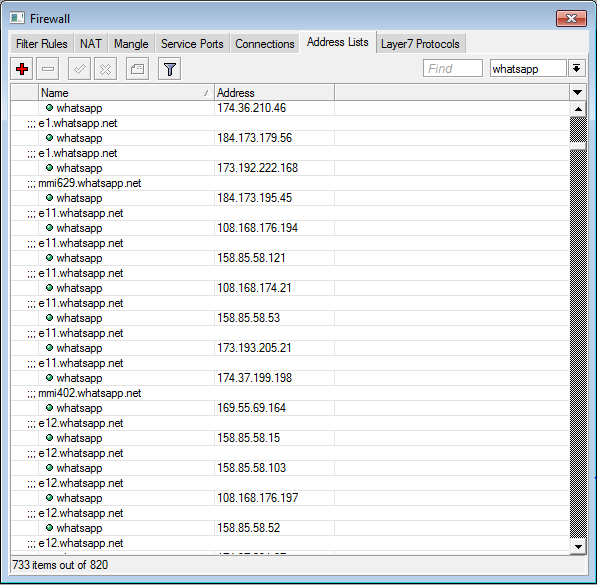The height and width of the screenshot is (585, 597).
Task: Click the address cell 158.85.58.121
Action: (x=274, y=258)
